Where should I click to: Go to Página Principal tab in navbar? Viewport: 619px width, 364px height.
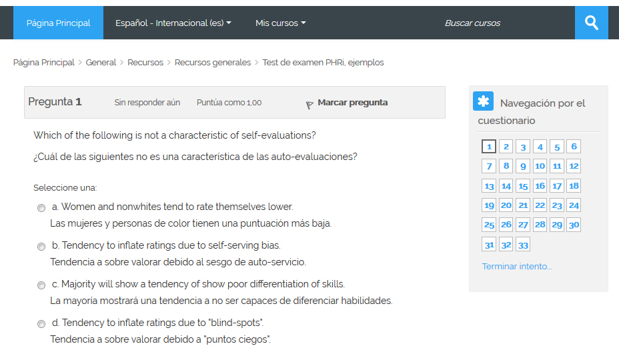click(x=59, y=23)
